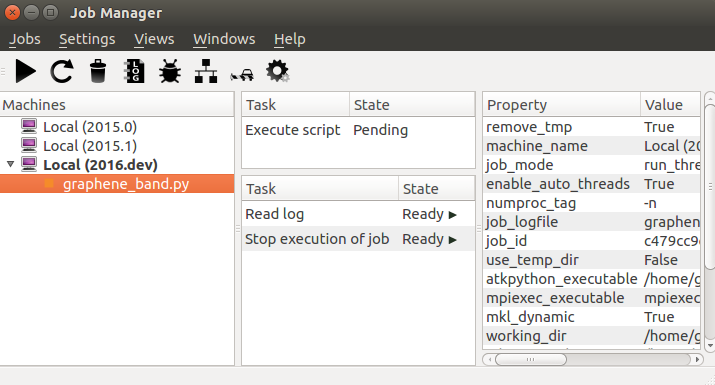Open the Jobs menu
This screenshot has width=715, height=385.
pyautogui.click(x=25, y=39)
